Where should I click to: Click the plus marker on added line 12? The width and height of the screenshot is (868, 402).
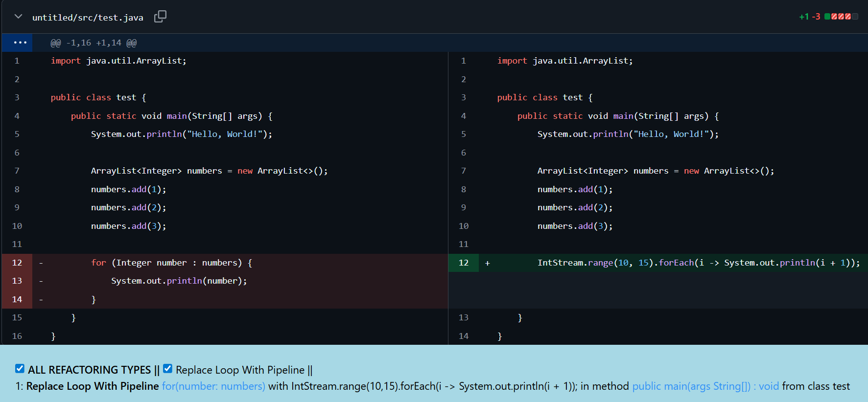pyautogui.click(x=487, y=263)
